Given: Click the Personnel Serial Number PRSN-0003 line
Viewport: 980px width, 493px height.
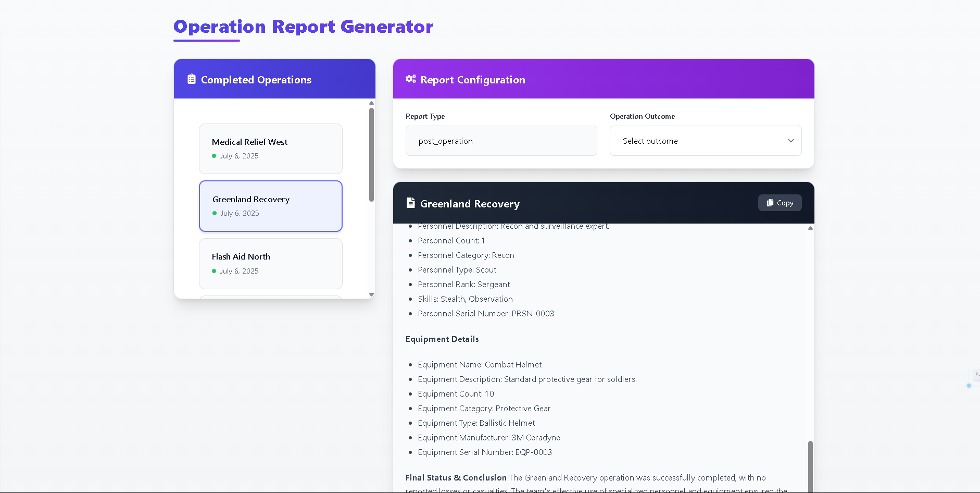Looking at the screenshot, I should pos(486,313).
